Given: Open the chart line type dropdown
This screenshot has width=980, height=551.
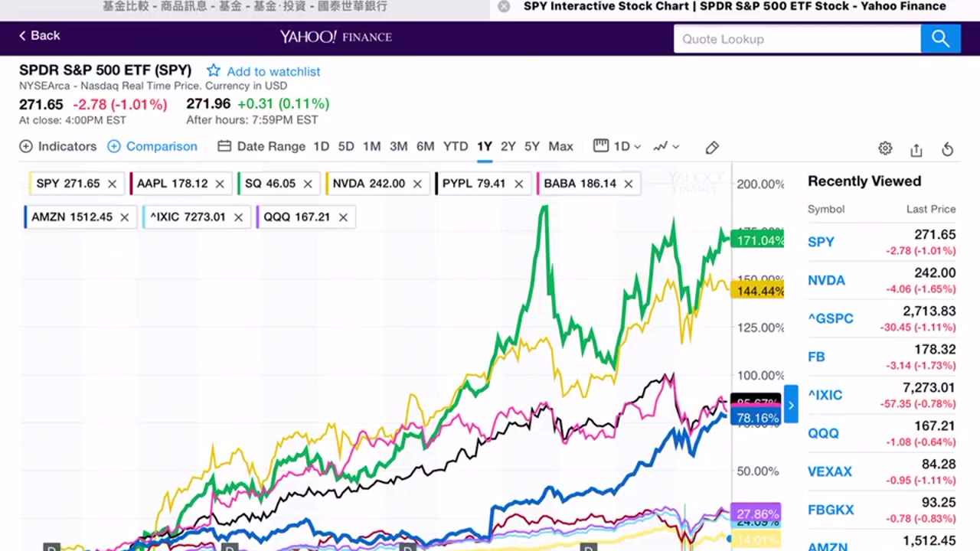Looking at the screenshot, I should [666, 146].
